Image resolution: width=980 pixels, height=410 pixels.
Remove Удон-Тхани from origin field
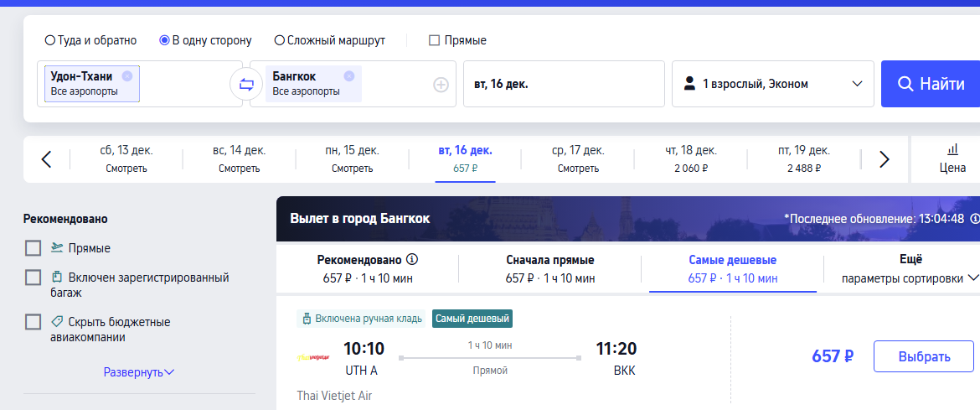[x=127, y=76]
